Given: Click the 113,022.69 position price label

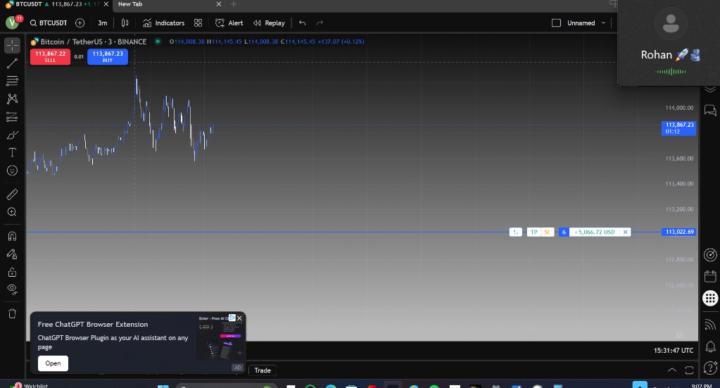Looking at the screenshot, I should (679, 232).
